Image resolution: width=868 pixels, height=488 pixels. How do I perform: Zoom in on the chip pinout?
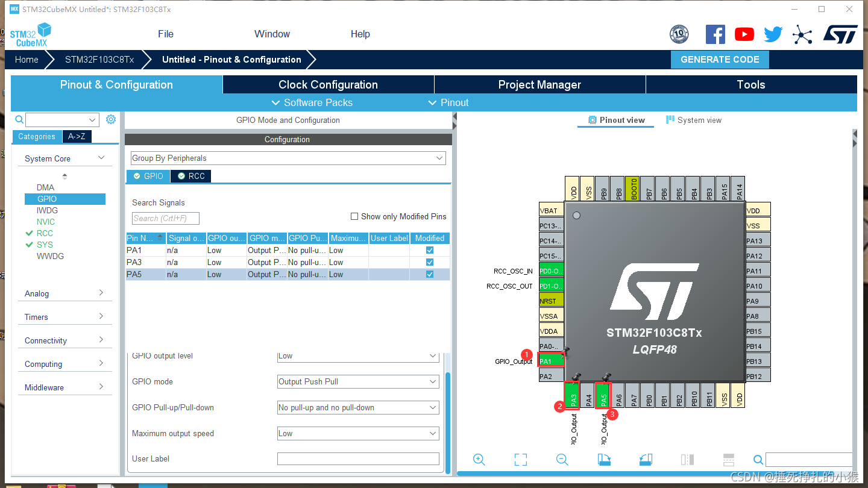click(479, 460)
